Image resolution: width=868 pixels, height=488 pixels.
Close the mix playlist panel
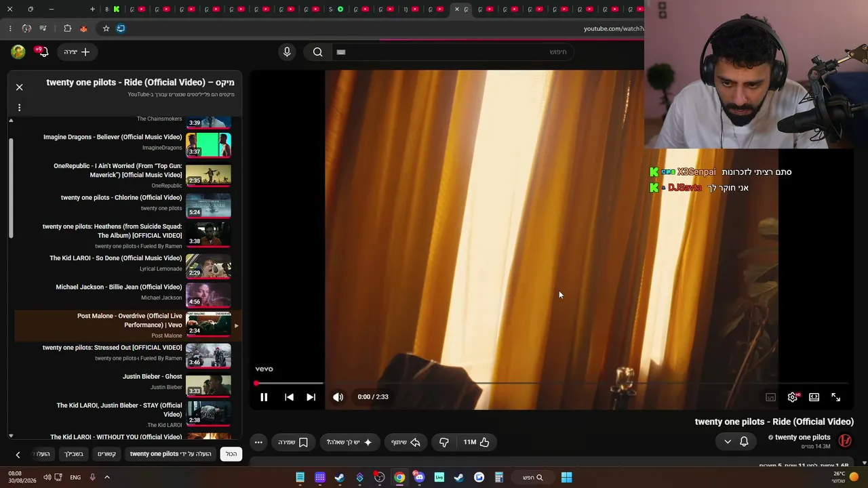point(19,87)
